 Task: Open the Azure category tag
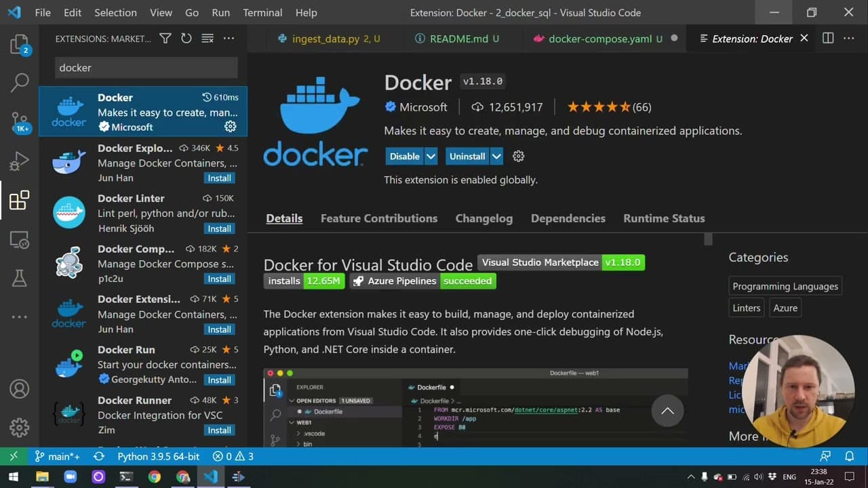tap(785, 308)
